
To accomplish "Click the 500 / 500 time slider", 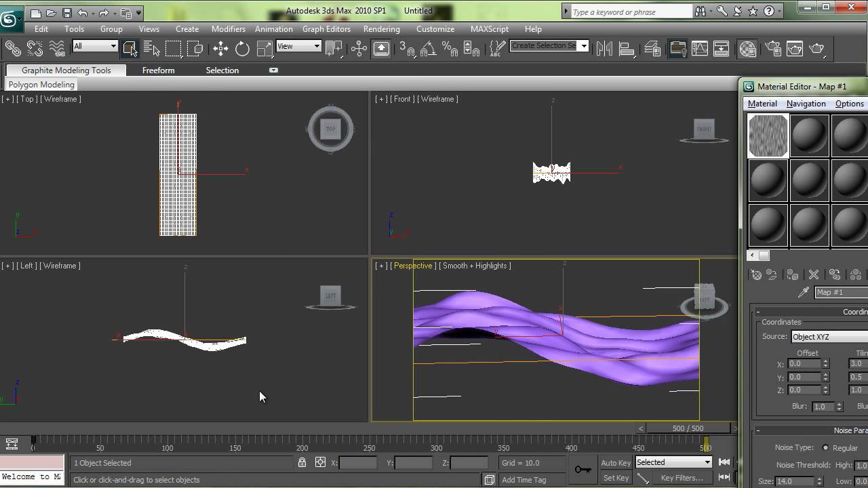I will pos(688,428).
